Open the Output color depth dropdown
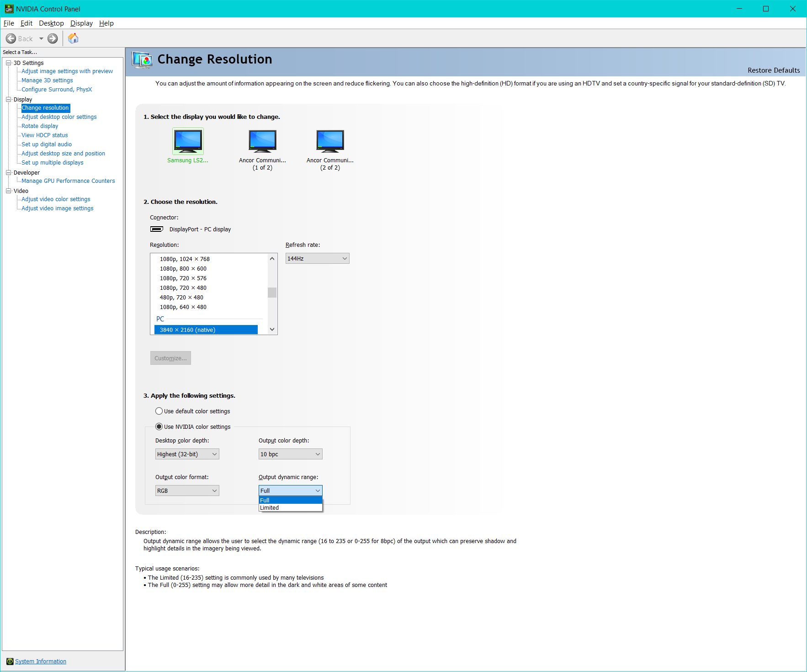 click(x=291, y=454)
